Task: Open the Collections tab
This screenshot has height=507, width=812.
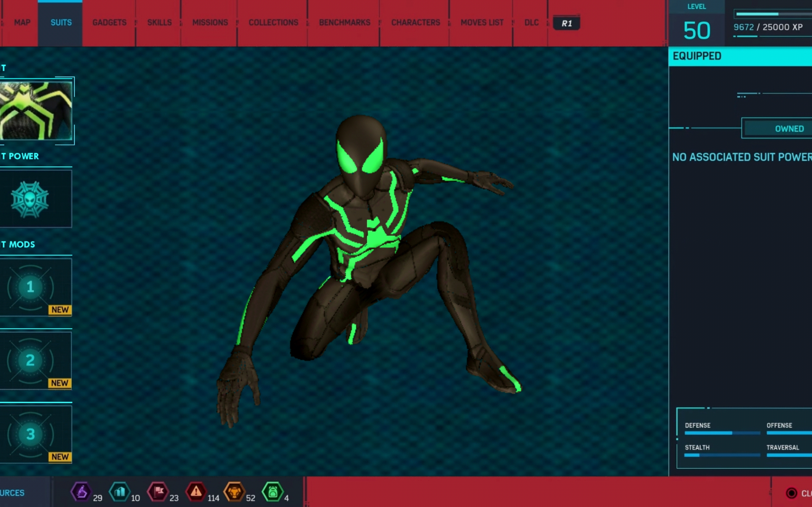Action: (x=273, y=22)
